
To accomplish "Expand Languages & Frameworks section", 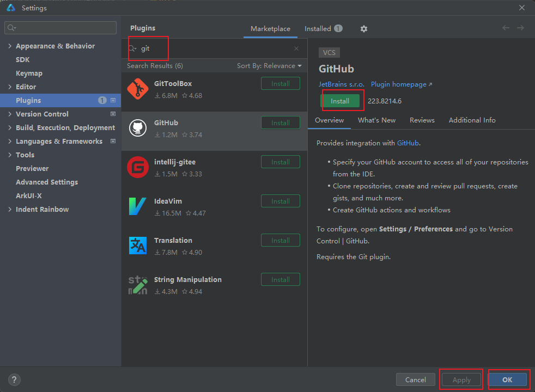I will (10, 141).
